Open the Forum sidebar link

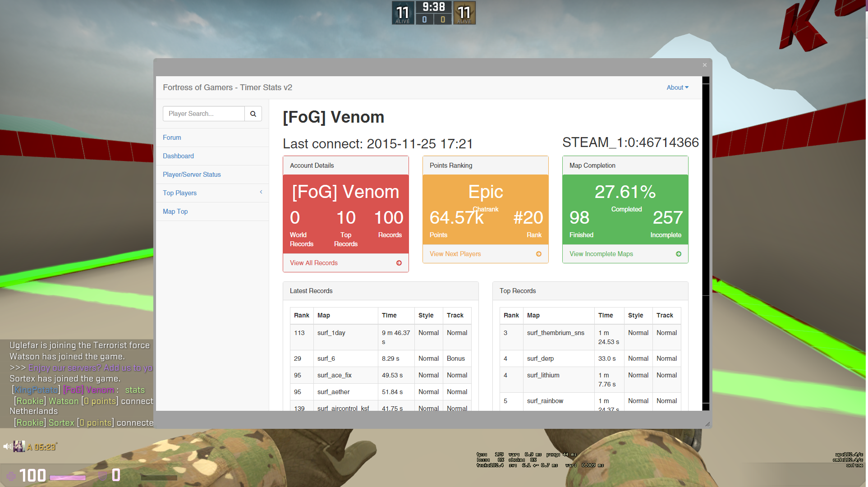coord(172,138)
